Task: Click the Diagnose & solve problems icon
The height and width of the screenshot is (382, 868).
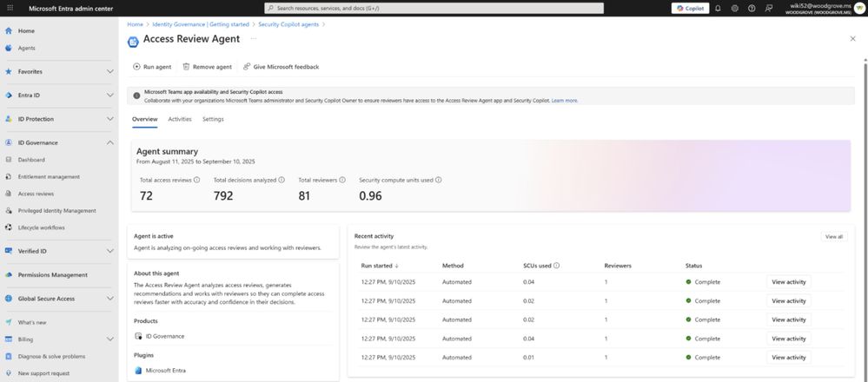Action: pyautogui.click(x=9, y=357)
